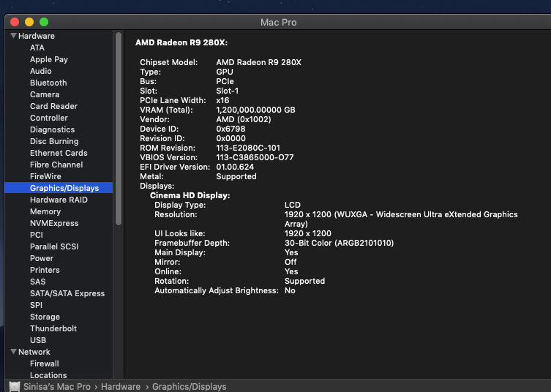The image size is (551, 392).
Task: Click the VBIOS Version value 113-C3865000-O77
Action: pos(255,157)
